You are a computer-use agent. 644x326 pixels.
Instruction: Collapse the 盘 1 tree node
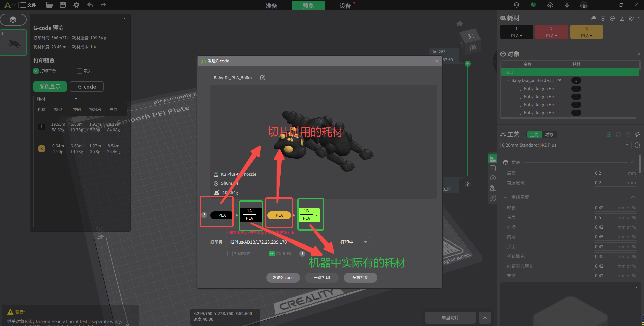point(503,72)
